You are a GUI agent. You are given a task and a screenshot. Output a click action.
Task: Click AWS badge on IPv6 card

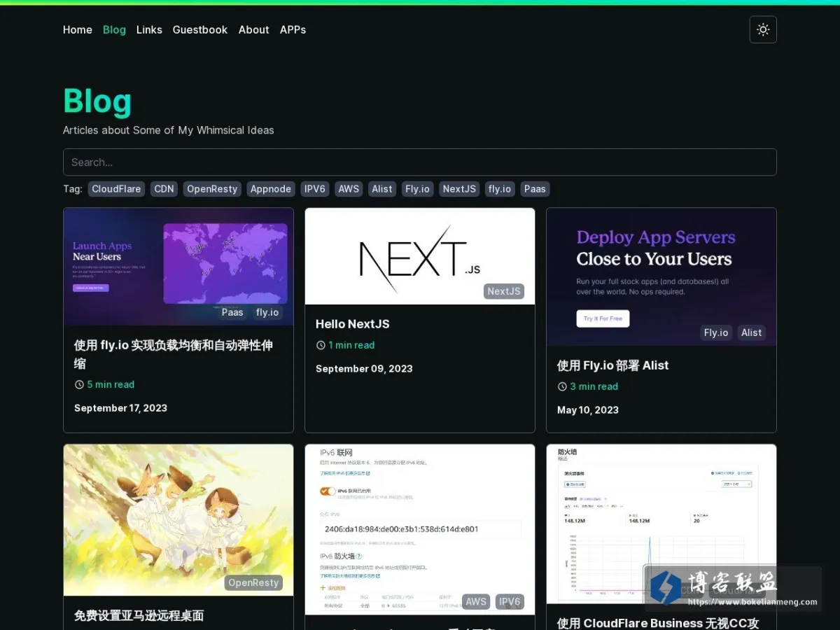pos(476,601)
